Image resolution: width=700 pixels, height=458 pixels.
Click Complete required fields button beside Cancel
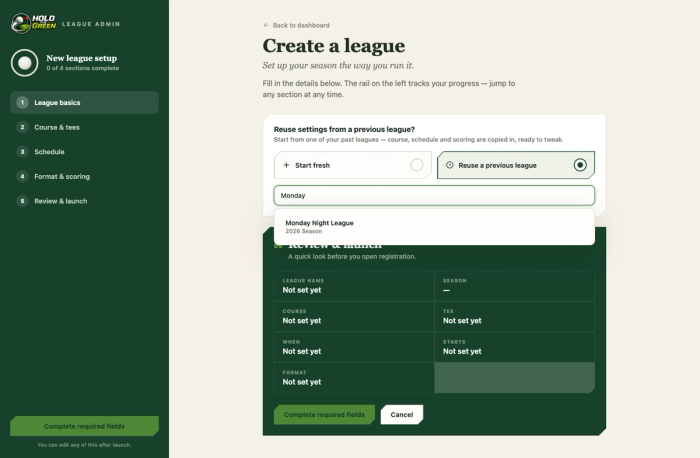tap(324, 415)
